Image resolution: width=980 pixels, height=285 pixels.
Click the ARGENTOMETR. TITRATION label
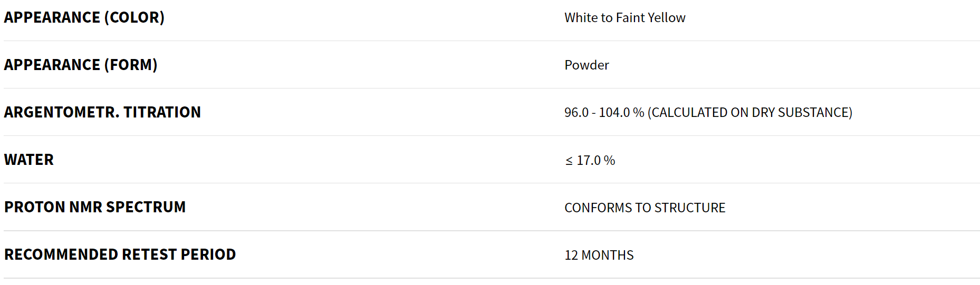click(x=102, y=112)
